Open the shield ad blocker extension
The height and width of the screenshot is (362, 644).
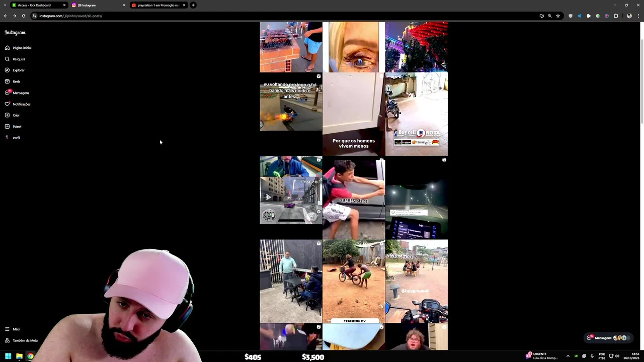[570, 16]
